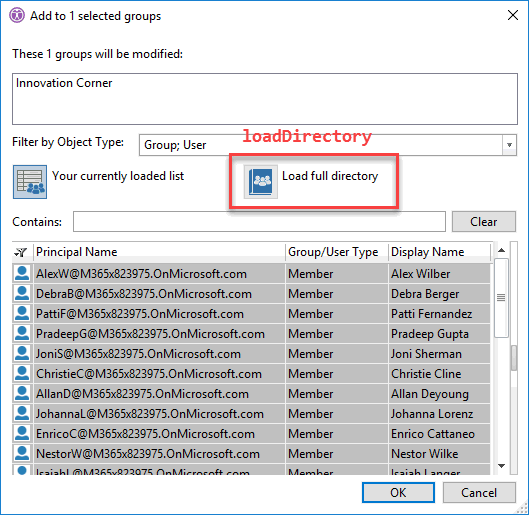Select AlexW@M365x823975.OnMicrosoft.com row

(251, 273)
